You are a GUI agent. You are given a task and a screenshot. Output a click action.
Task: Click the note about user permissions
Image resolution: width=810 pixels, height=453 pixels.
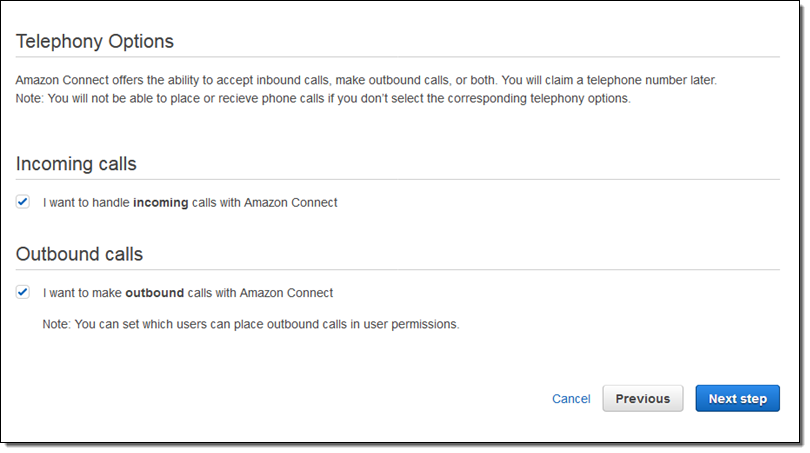tap(250, 324)
